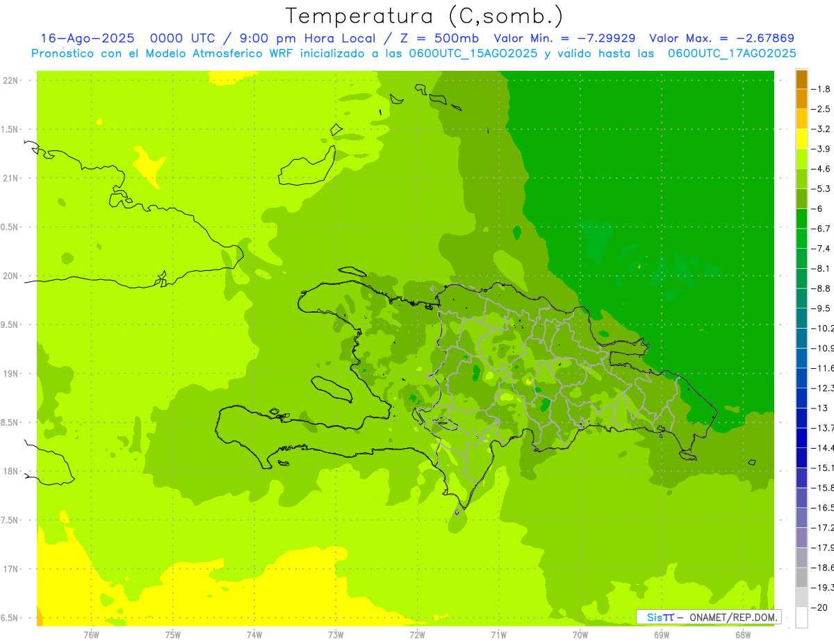
Task: Click the 'Valor Max. = -2.67869' readout
Action: pos(721,38)
